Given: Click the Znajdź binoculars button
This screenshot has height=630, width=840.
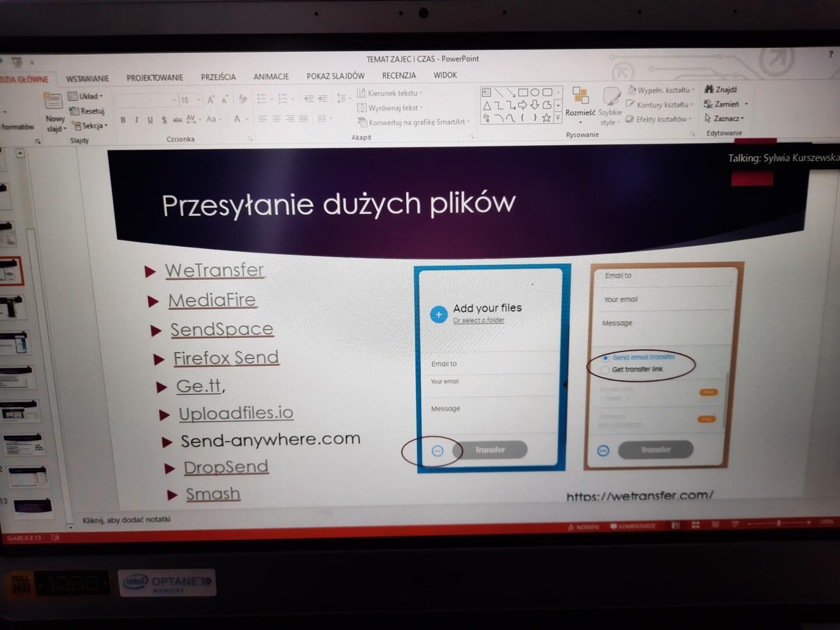Looking at the screenshot, I should 720,89.
